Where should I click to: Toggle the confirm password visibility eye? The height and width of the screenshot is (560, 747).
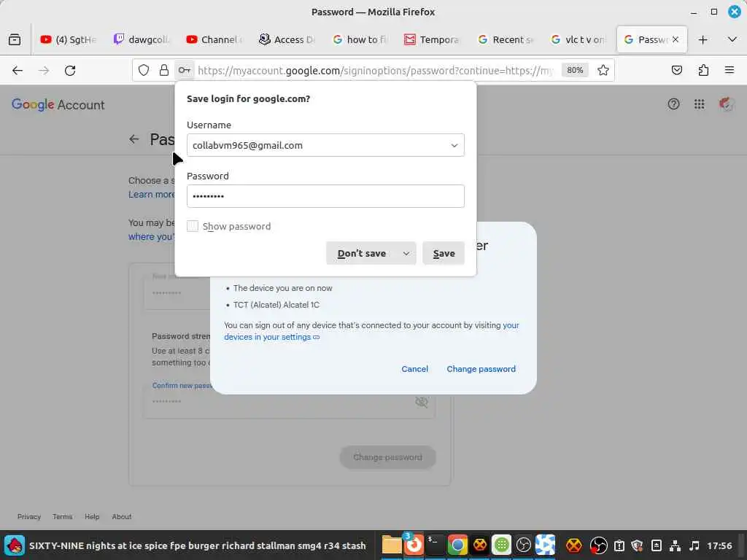(421, 402)
